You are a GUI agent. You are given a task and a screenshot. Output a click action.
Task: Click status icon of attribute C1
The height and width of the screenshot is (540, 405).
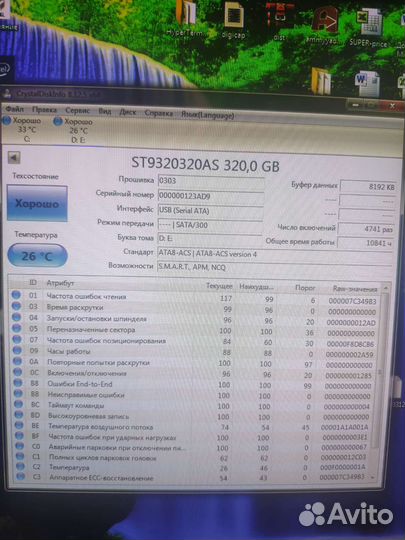[20, 456]
